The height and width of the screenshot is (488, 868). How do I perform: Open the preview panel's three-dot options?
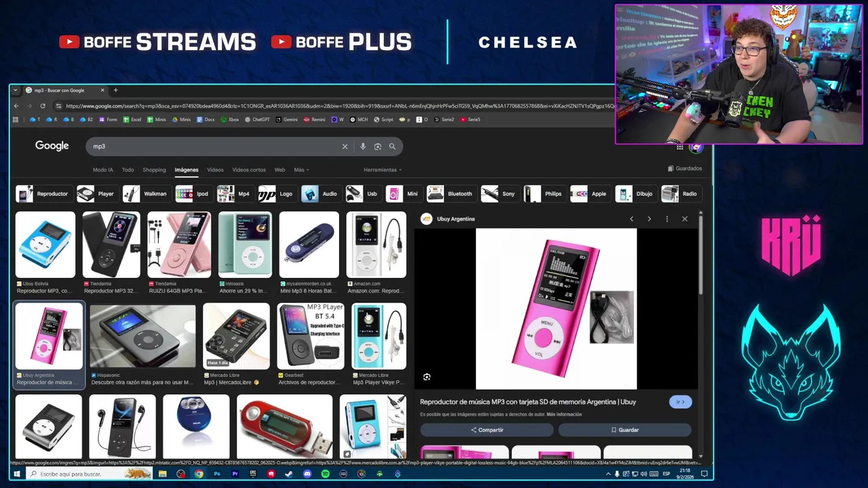point(667,219)
